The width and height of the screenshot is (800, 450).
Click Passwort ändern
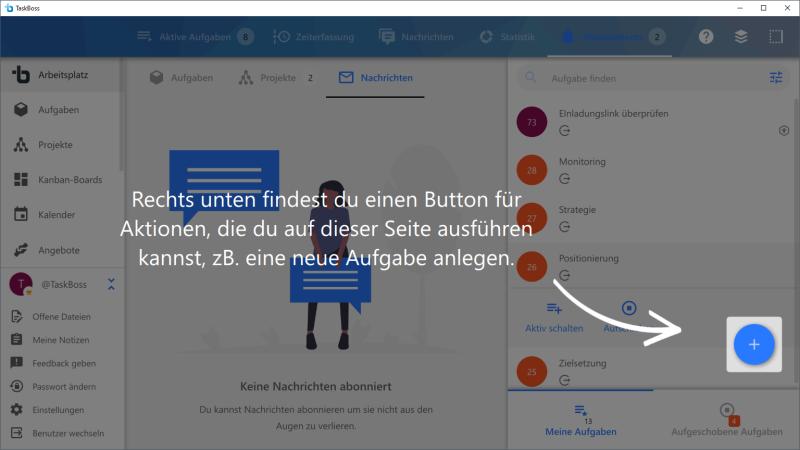coord(61,387)
